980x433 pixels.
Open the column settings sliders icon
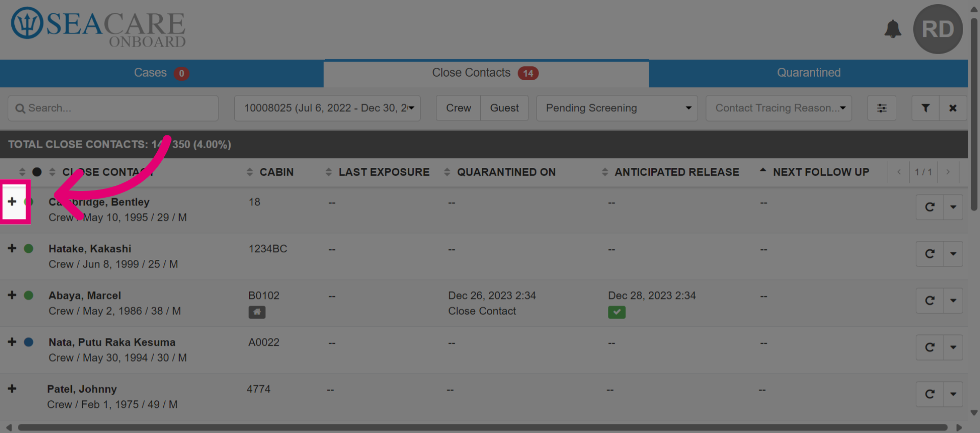pos(881,108)
